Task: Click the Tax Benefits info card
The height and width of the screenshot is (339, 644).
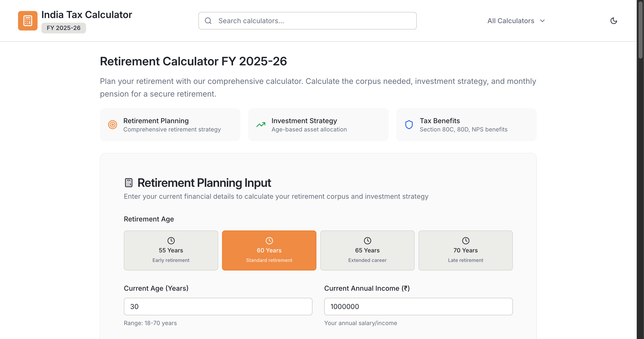Action: click(466, 125)
